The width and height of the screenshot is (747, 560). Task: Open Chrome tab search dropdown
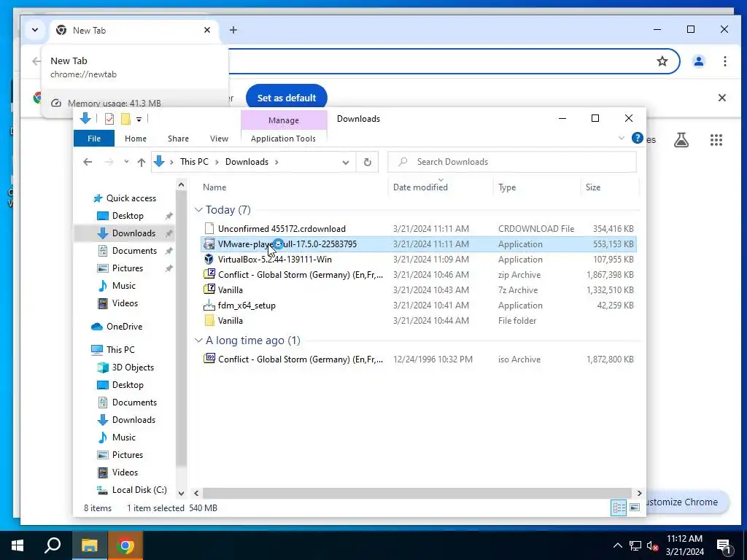pos(35,30)
